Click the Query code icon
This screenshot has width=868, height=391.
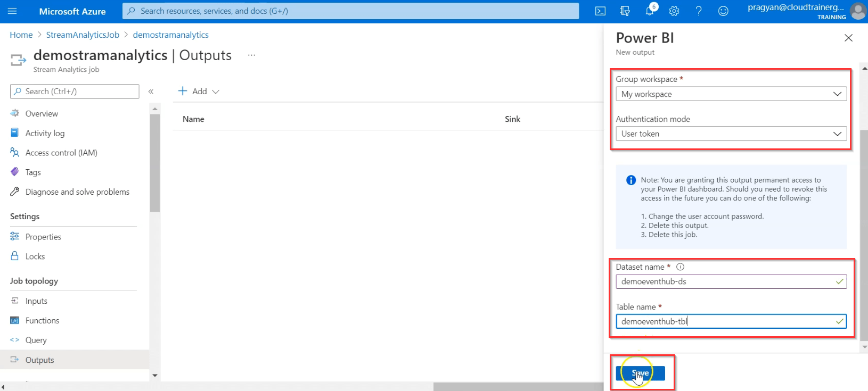[x=15, y=340]
